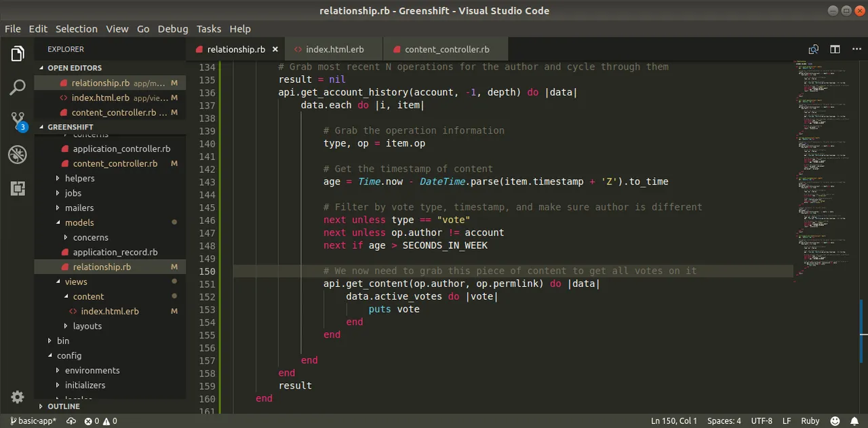868x428 pixels.
Task: Click line number 153 in the gutter
Action: point(207,309)
